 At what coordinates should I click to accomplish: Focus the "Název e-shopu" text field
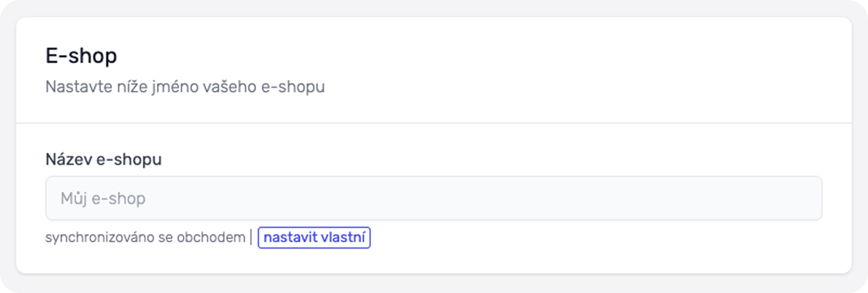(434, 198)
